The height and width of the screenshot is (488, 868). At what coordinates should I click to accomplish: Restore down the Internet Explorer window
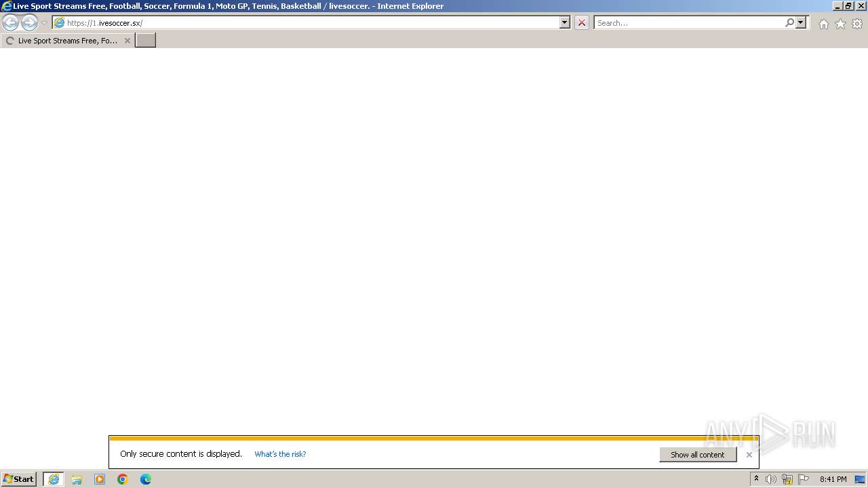848,6
